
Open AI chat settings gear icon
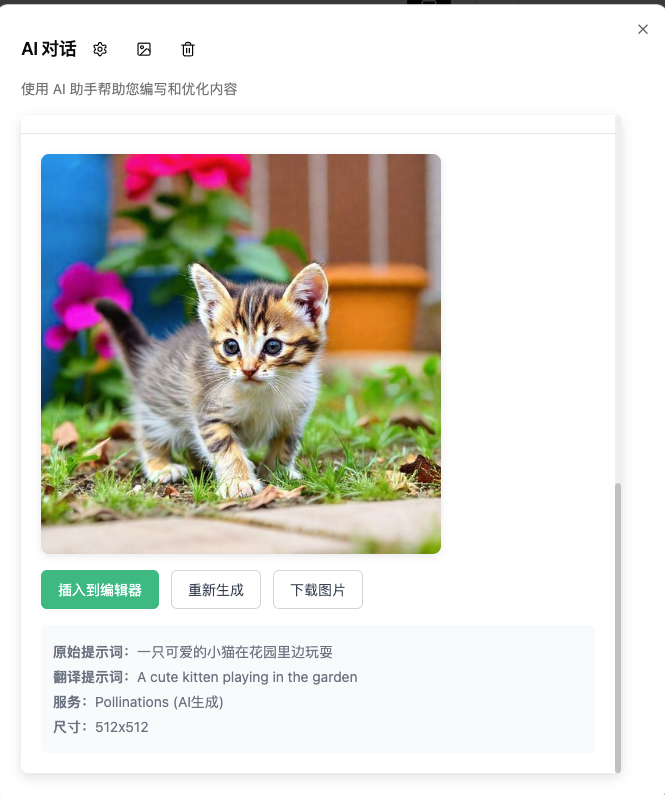(x=100, y=49)
